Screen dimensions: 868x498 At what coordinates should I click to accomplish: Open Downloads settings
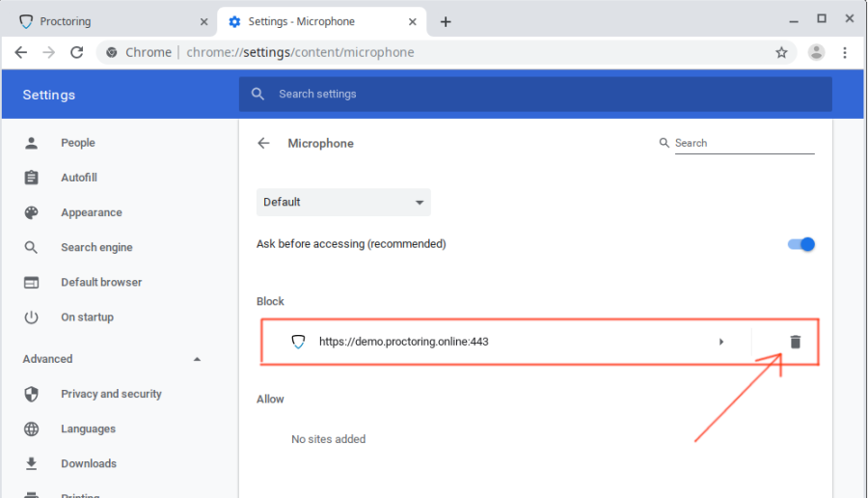(x=89, y=463)
